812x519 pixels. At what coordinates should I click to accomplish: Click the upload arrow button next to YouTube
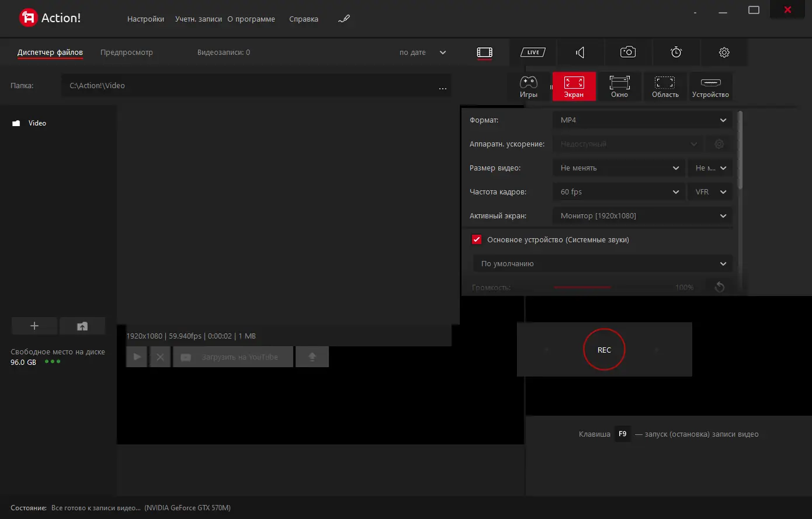point(312,357)
